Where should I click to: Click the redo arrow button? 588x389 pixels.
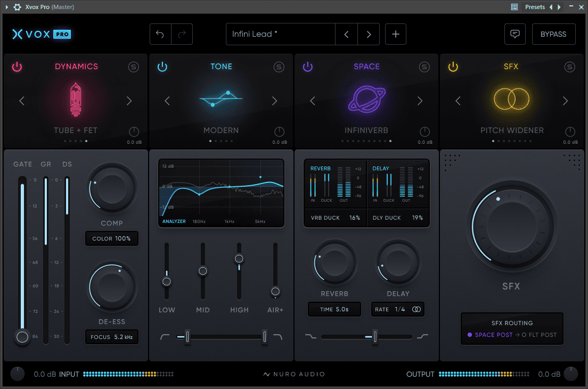pyautogui.click(x=182, y=34)
